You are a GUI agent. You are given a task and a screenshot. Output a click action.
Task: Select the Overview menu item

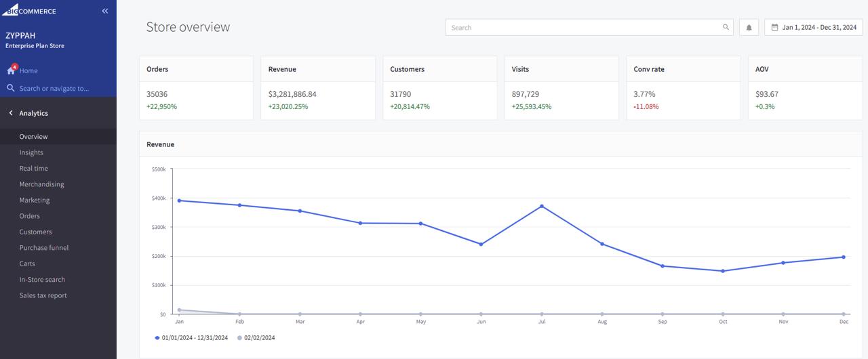click(x=58, y=136)
